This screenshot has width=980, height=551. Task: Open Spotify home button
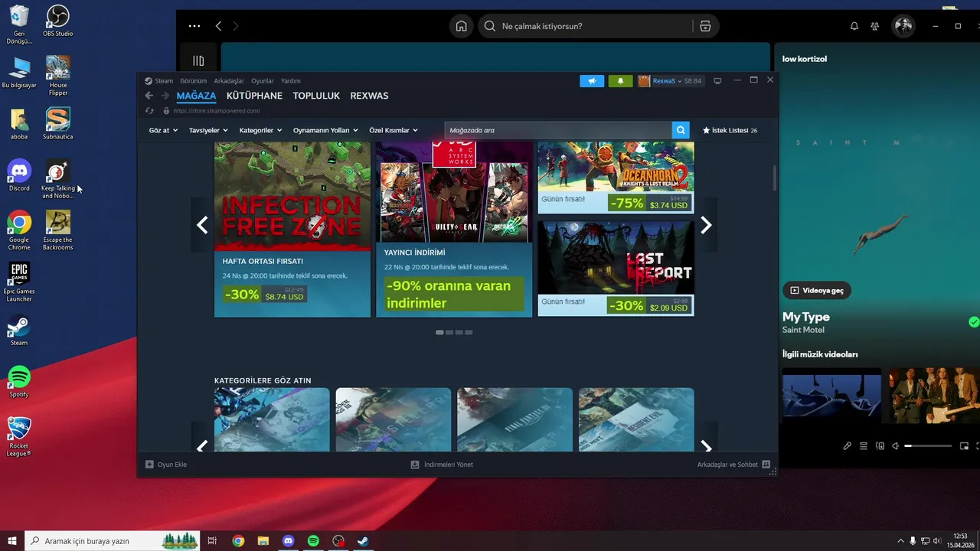pos(462,26)
